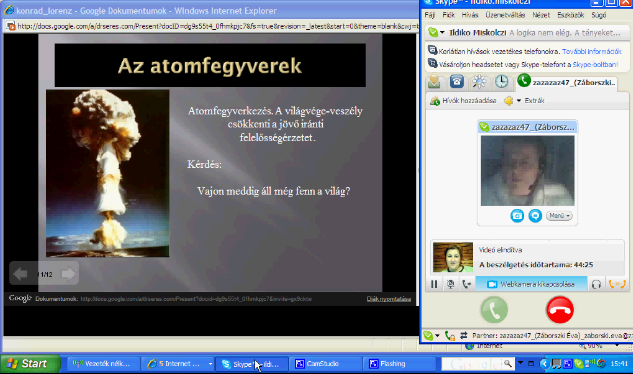Open the Fájl menu in Skype
Image resolution: width=633 pixels, height=374 pixels.
point(430,15)
